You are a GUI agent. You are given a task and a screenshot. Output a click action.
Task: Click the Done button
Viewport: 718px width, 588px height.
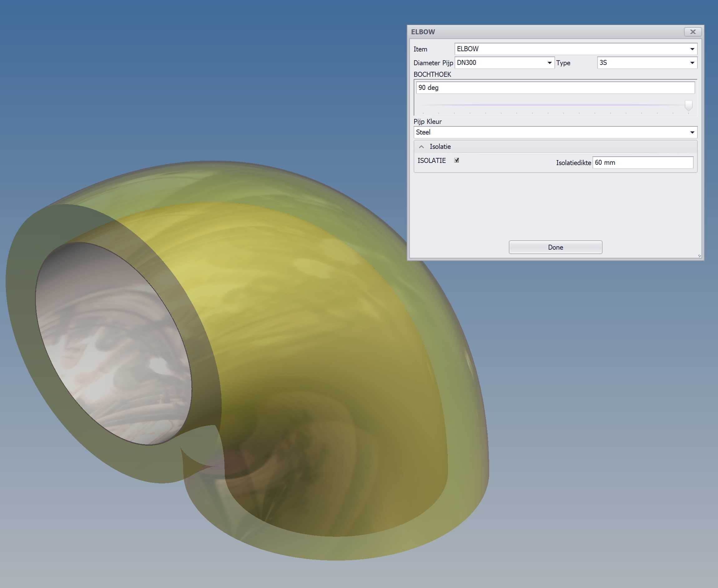coord(555,247)
